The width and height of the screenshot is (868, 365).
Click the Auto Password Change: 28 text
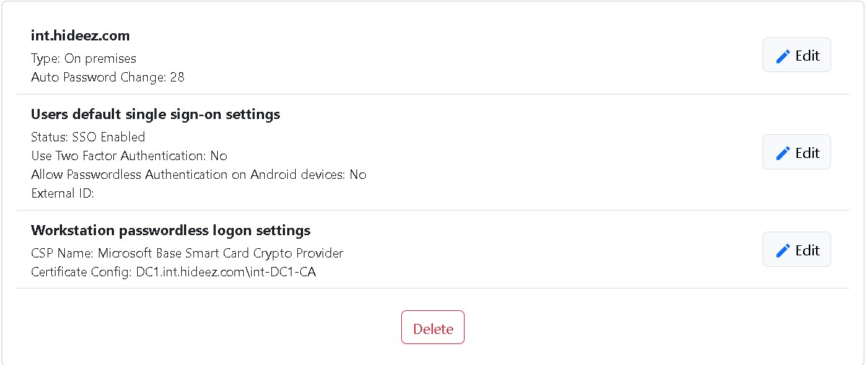click(108, 76)
